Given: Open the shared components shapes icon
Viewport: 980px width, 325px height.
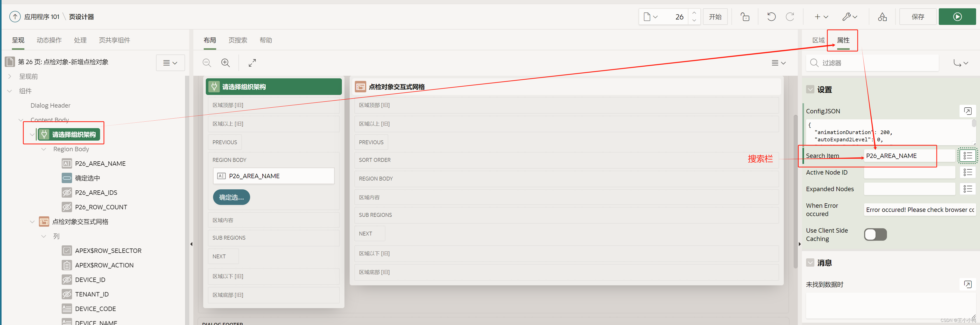Looking at the screenshot, I should coord(882,17).
